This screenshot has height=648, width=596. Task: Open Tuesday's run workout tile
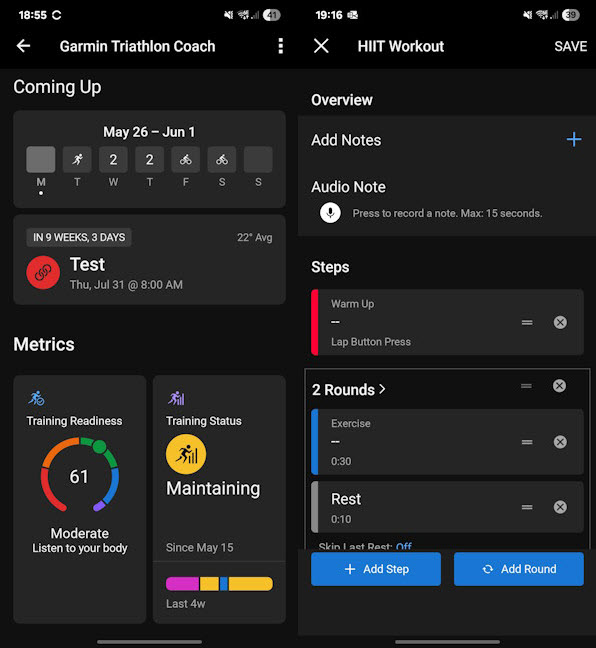click(x=77, y=159)
